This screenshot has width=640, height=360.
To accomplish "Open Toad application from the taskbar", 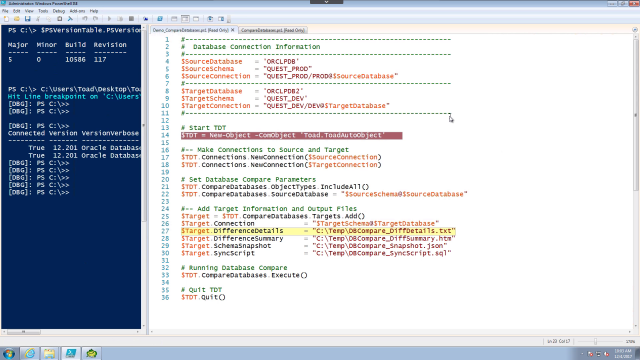I will 91,353.
